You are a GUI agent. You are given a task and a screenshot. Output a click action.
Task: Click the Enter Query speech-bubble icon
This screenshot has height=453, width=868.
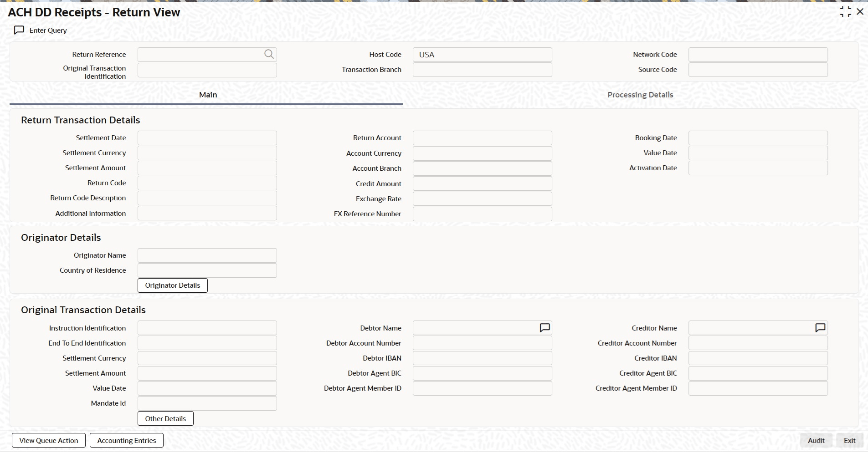(x=19, y=30)
